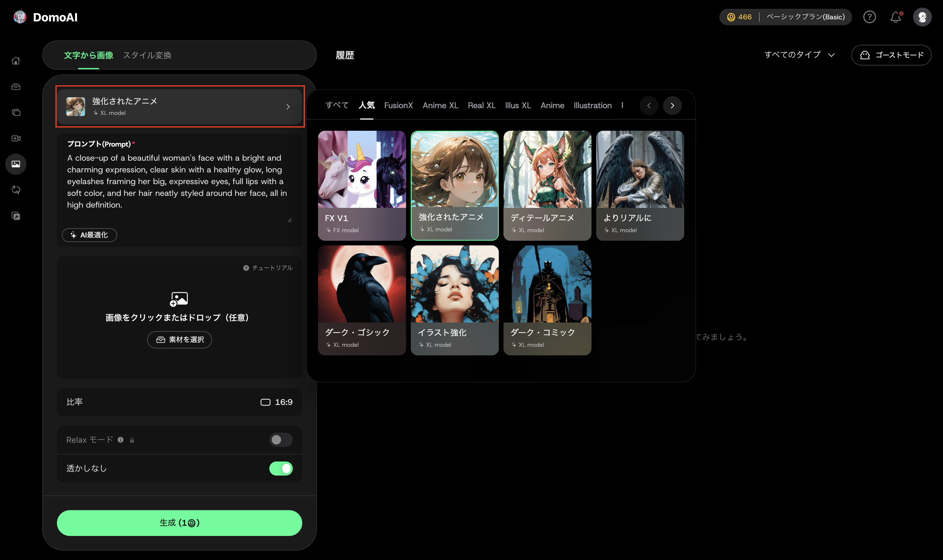Open the video generation sidebar icon
Viewport: 943px width, 560px height.
(x=16, y=138)
